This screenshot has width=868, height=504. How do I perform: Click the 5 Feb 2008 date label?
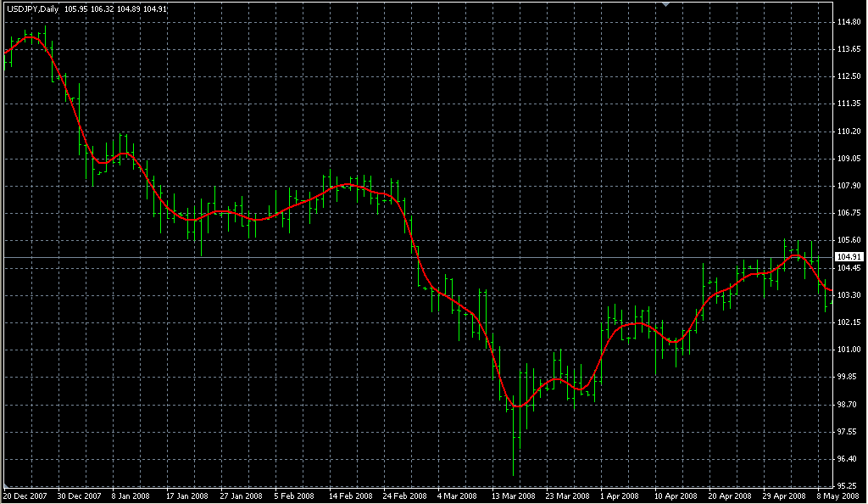tap(294, 496)
